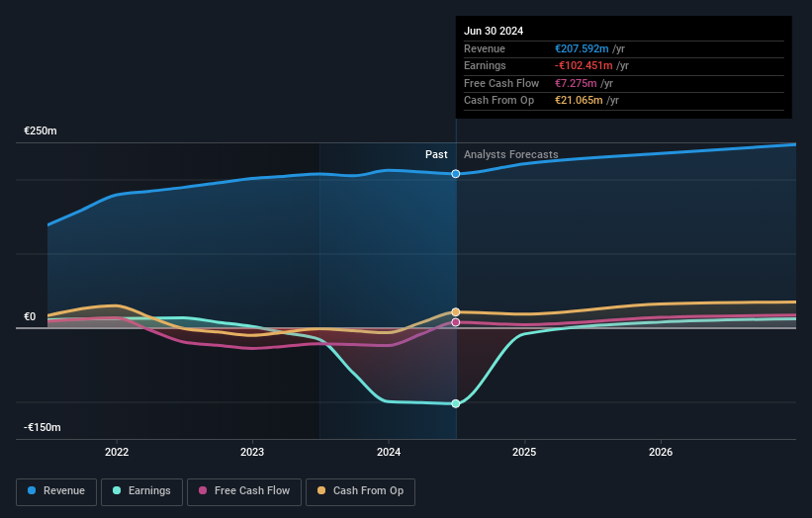
Task: Select the Revenue data point on the chart
Action: [x=456, y=174]
